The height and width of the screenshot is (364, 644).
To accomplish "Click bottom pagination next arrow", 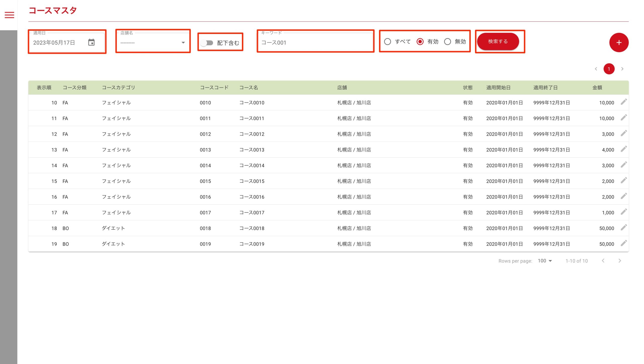I will [x=620, y=261].
